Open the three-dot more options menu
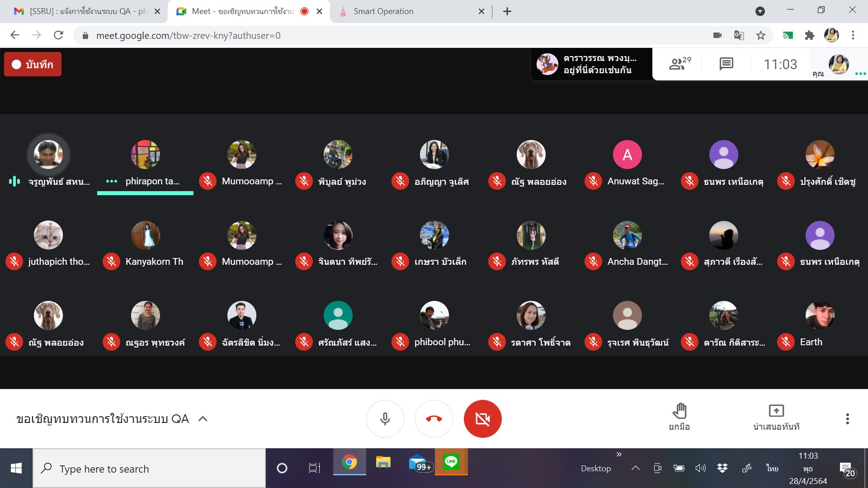 click(847, 419)
